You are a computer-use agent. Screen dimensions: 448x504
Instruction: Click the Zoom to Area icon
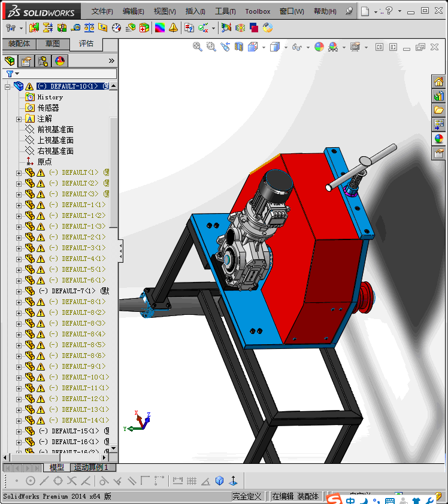pos(211,47)
